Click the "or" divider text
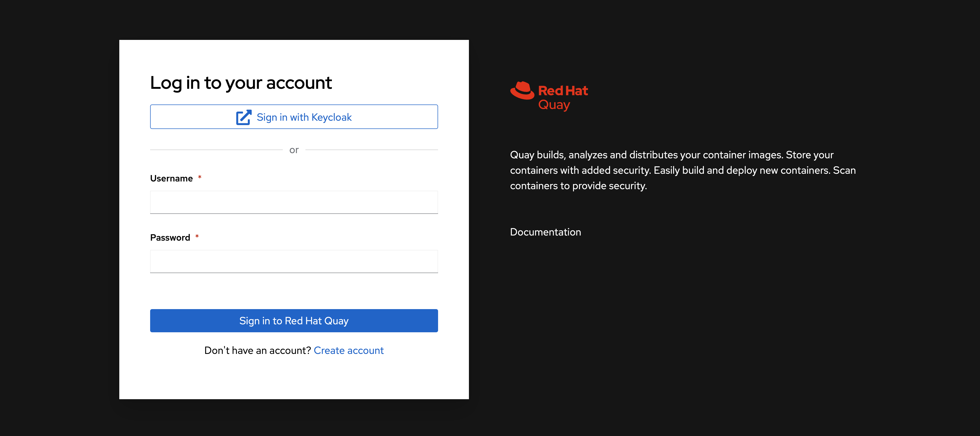Screen dimensions: 980x436 coord(294,150)
